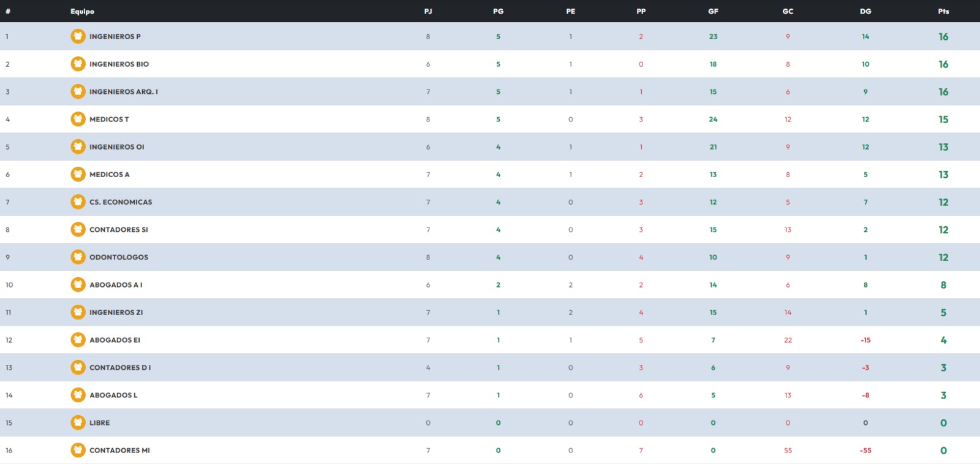Image resolution: width=980 pixels, height=466 pixels.
Task: Open the MEDICOS A team name
Action: 109,174
